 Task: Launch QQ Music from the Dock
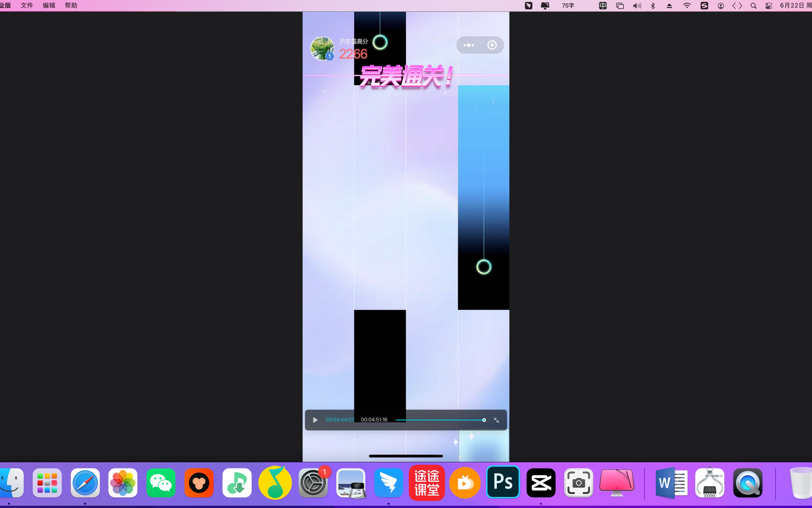tap(275, 483)
